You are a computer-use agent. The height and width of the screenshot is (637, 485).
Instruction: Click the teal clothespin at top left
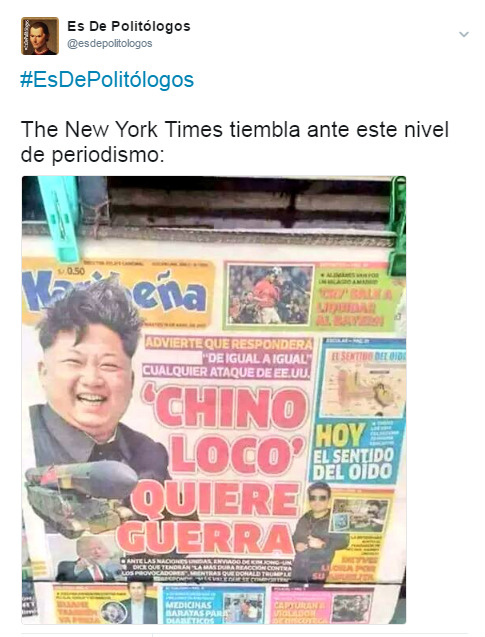(60, 219)
